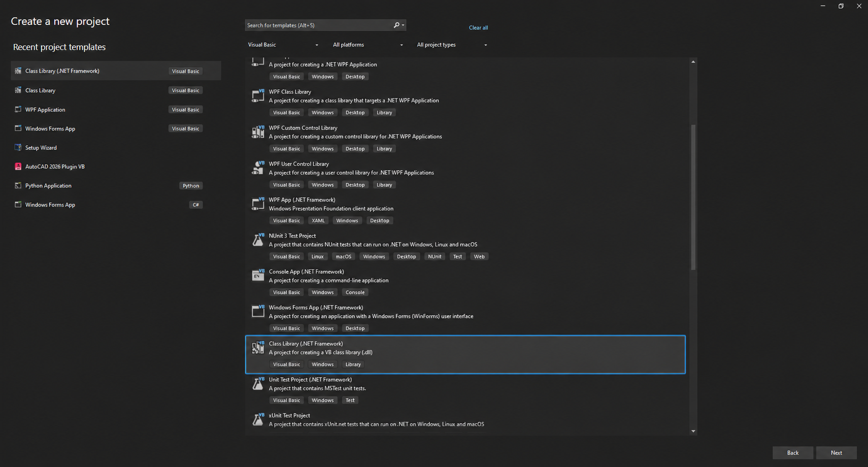
Task: Click the xUnit Test Project flask icon
Action: point(258,419)
